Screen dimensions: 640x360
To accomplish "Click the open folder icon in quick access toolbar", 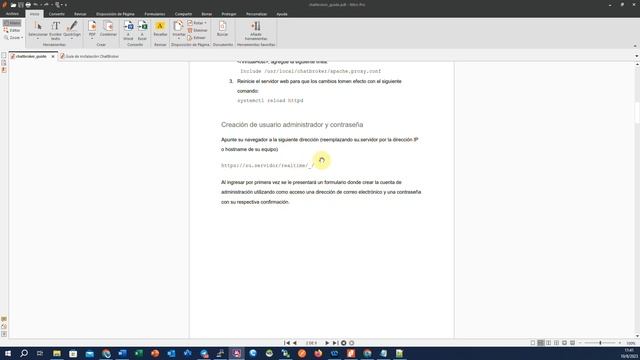I will (13, 5).
